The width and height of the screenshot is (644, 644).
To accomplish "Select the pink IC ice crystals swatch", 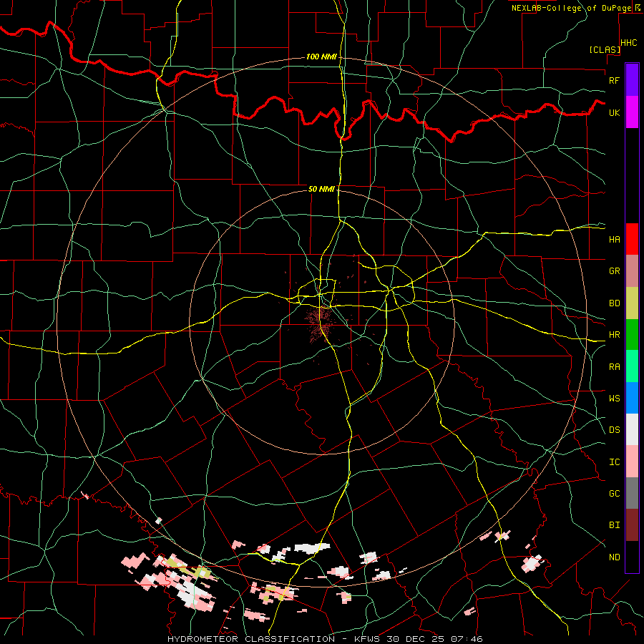I will [632, 462].
